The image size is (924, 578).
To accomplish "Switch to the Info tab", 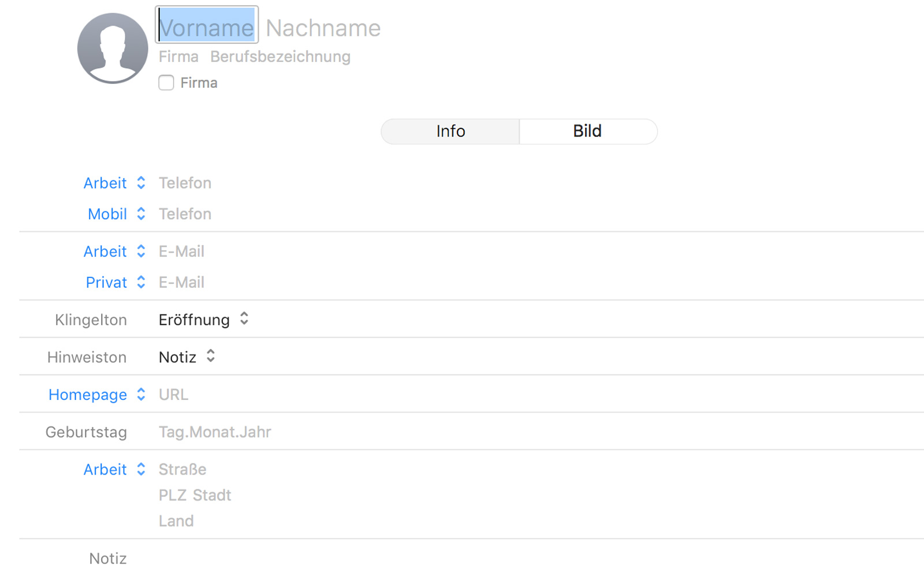I will click(x=450, y=131).
